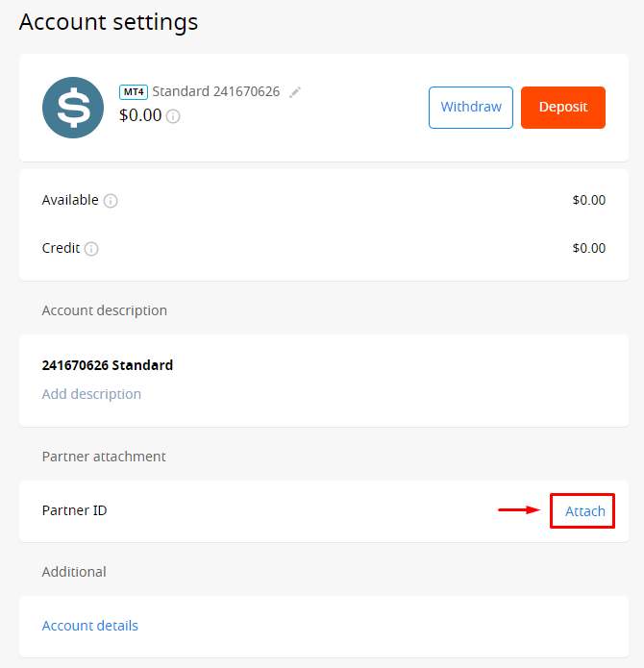Click the Partner attachment section header
This screenshot has width=644, height=668.
point(104,457)
